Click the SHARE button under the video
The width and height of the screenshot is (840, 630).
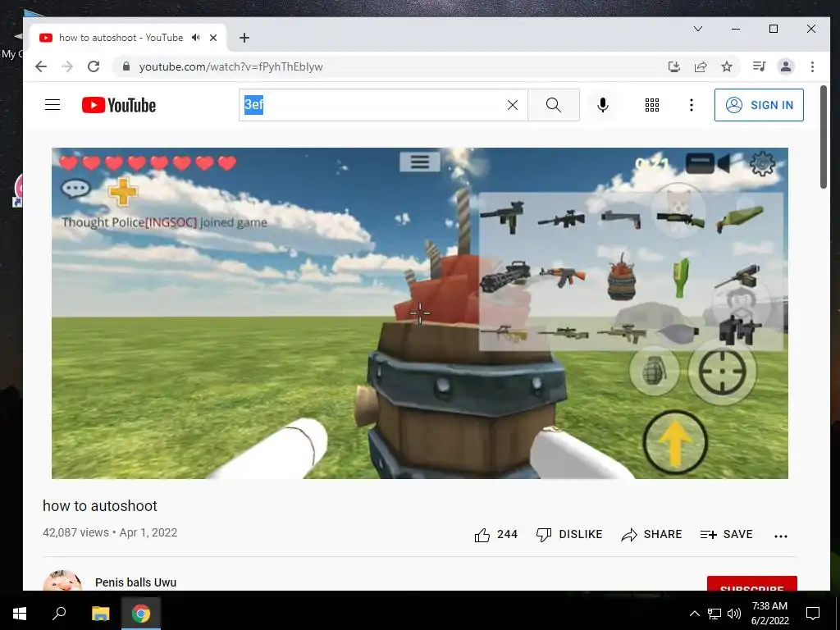[x=651, y=534]
